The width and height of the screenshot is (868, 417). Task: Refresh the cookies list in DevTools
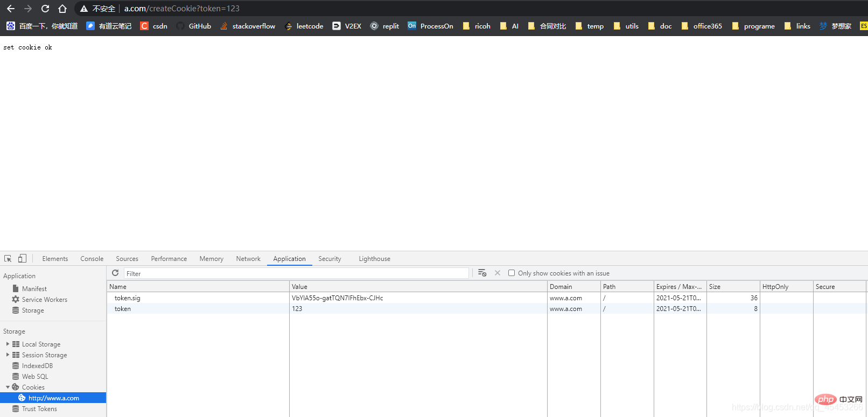tap(115, 273)
